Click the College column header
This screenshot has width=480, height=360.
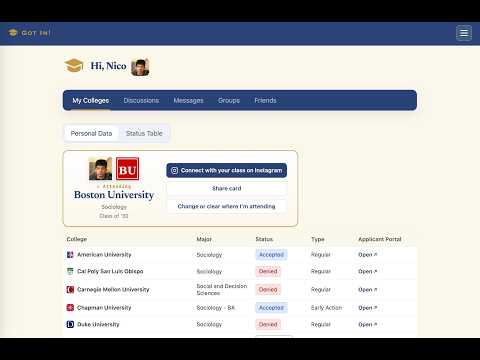click(x=77, y=239)
